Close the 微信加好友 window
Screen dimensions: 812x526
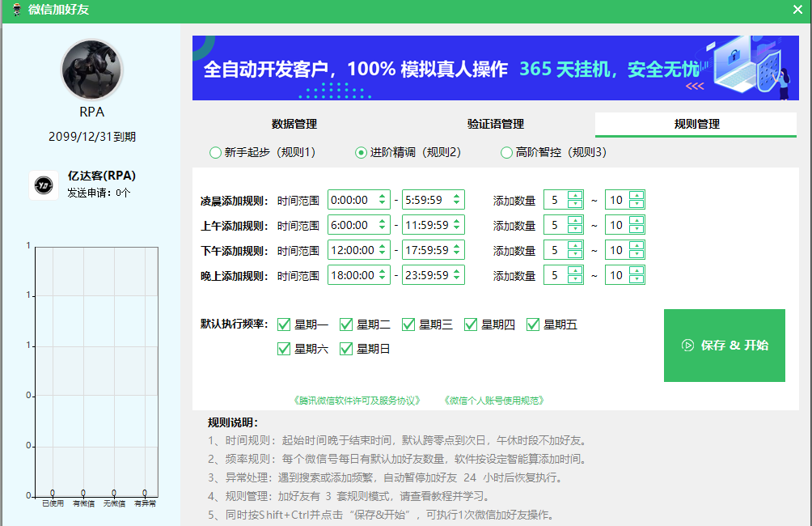797,10
